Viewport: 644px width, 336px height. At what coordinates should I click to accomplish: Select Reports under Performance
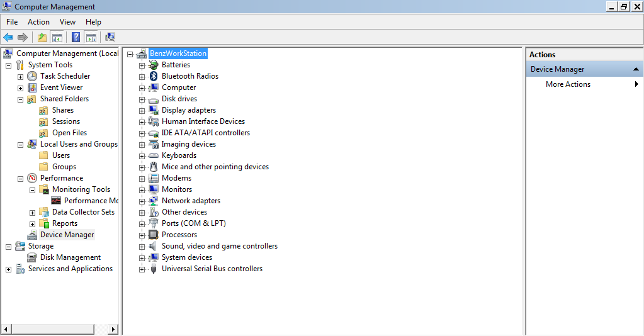[64, 223]
